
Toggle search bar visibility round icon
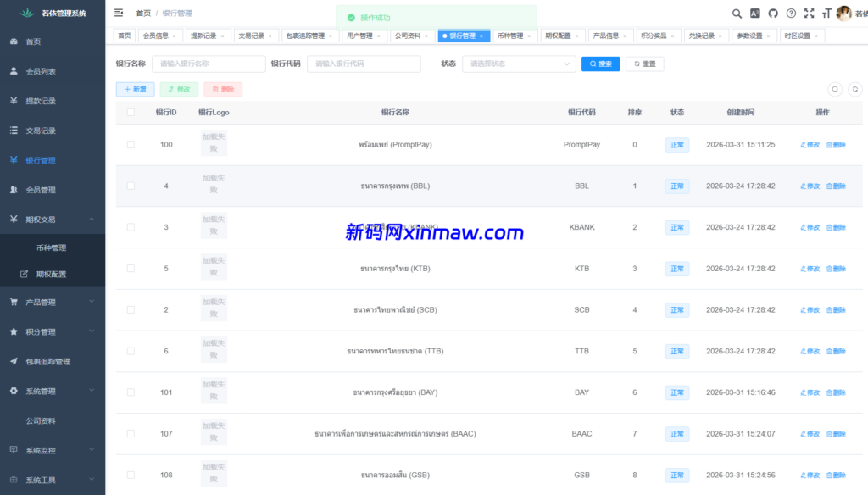[835, 89]
